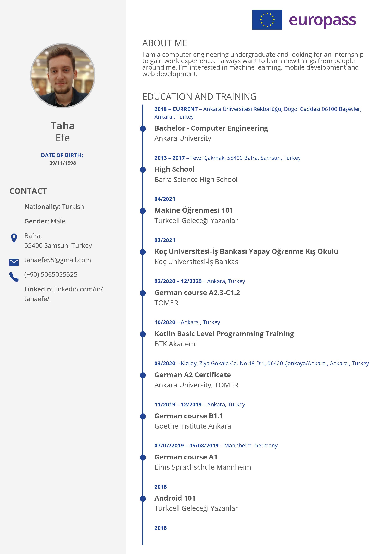Click the 04/2021 date
392x554 pixels.
coord(165,199)
